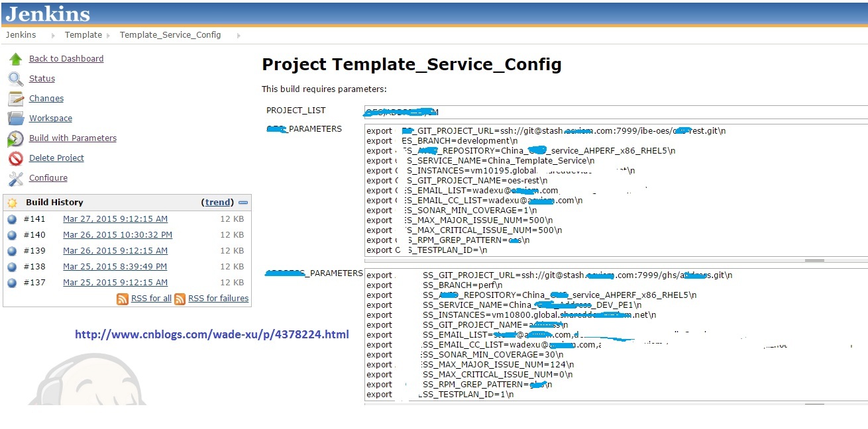Click the line ending in GIT_PROJECT_NAME=oes-rest
Screen dimensions: 868x429
pos(457,181)
